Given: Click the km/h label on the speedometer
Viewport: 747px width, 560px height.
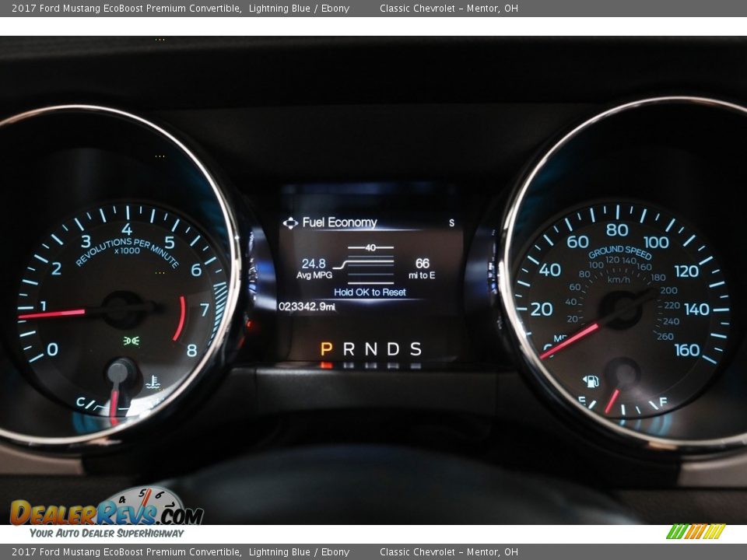Looking at the screenshot, I should coord(619,279).
